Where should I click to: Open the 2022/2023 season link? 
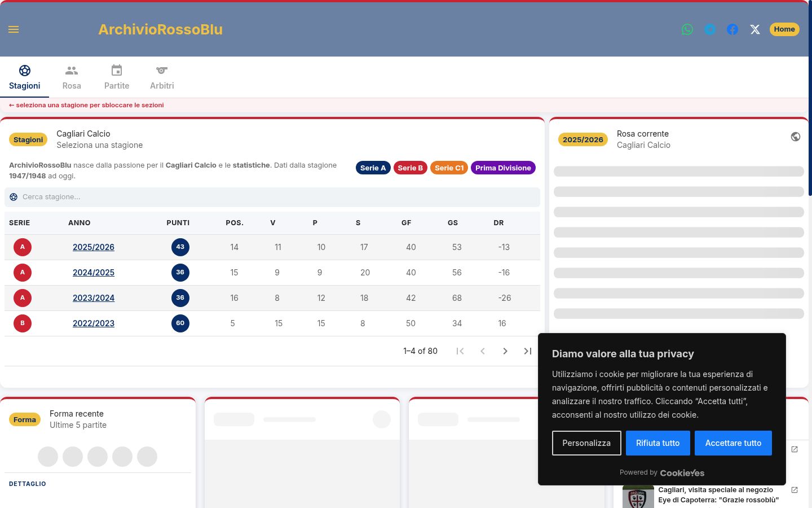click(94, 323)
